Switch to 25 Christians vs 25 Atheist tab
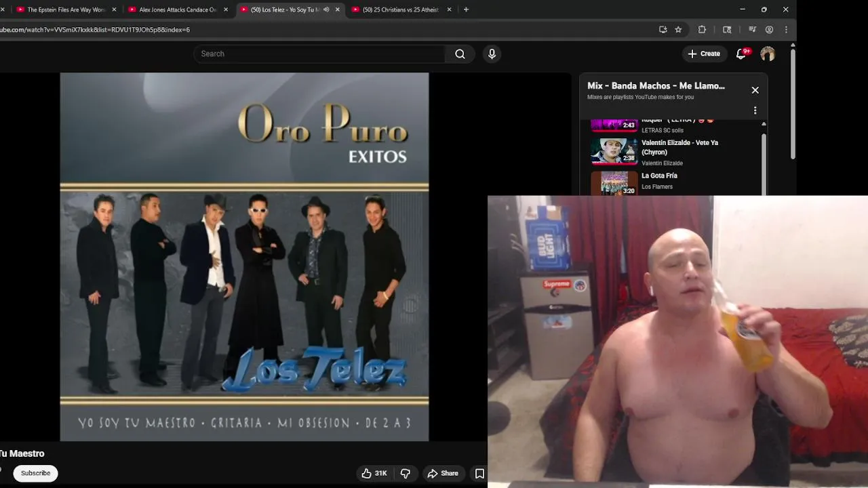This screenshot has width=868, height=488. click(400, 9)
